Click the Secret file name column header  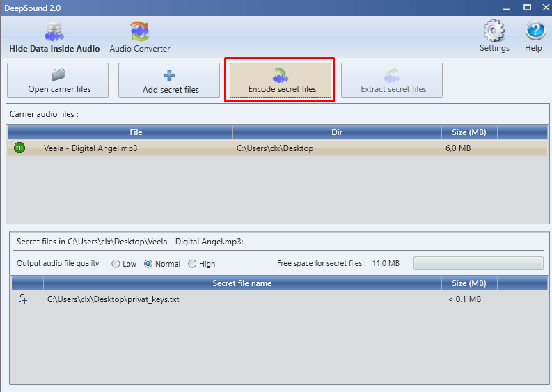[242, 283]
